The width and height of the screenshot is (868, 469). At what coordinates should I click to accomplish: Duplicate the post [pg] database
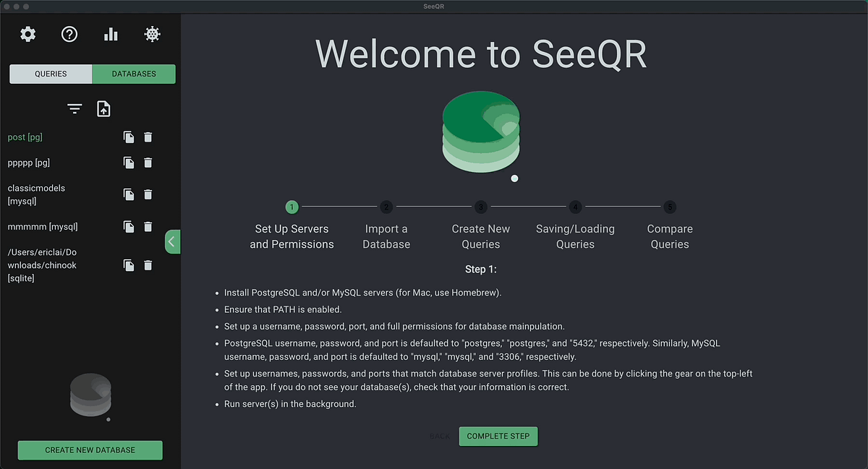pos(129,137)
